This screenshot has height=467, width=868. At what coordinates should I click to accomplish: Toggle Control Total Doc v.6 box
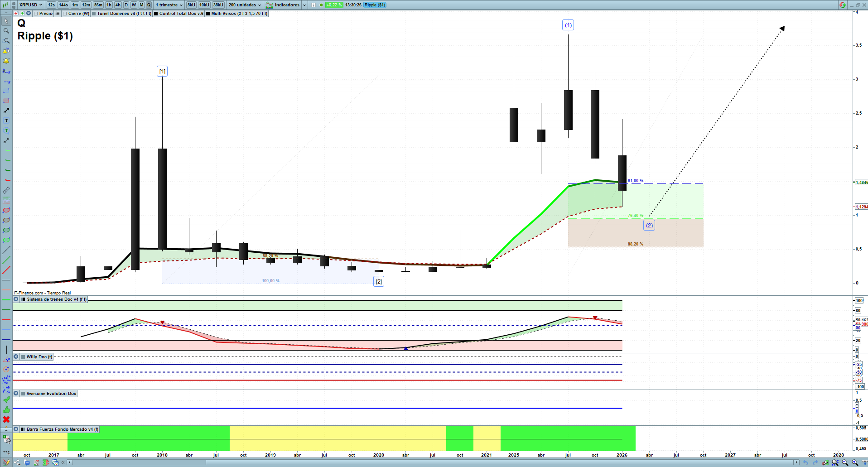click(156, 14)
